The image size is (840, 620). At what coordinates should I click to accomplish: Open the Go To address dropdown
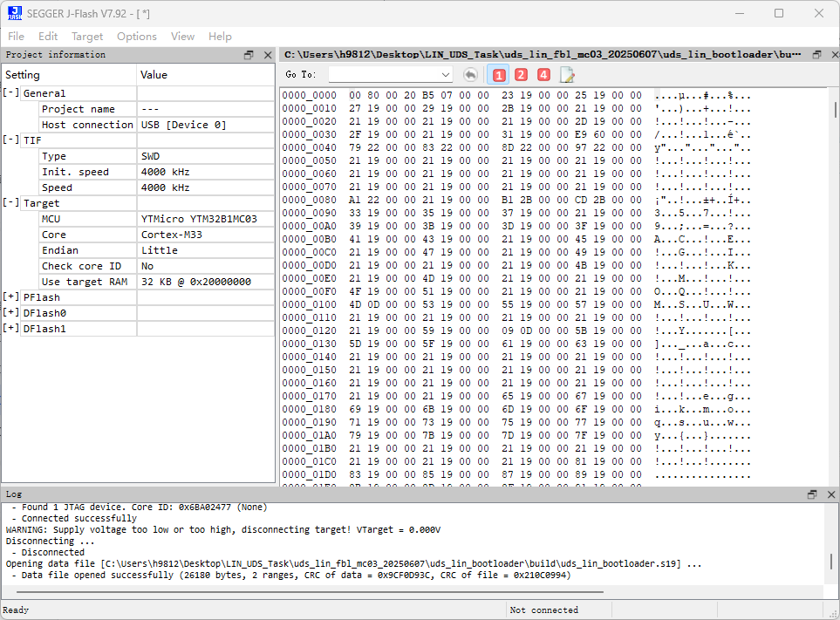click(x=446, y=75)
